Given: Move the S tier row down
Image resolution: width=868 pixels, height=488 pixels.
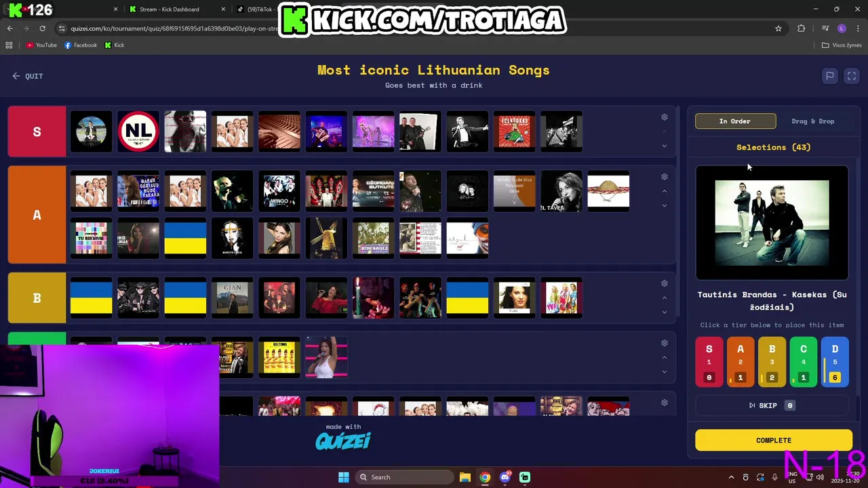Looking at the screenshot, I should (x=665, y=146).
